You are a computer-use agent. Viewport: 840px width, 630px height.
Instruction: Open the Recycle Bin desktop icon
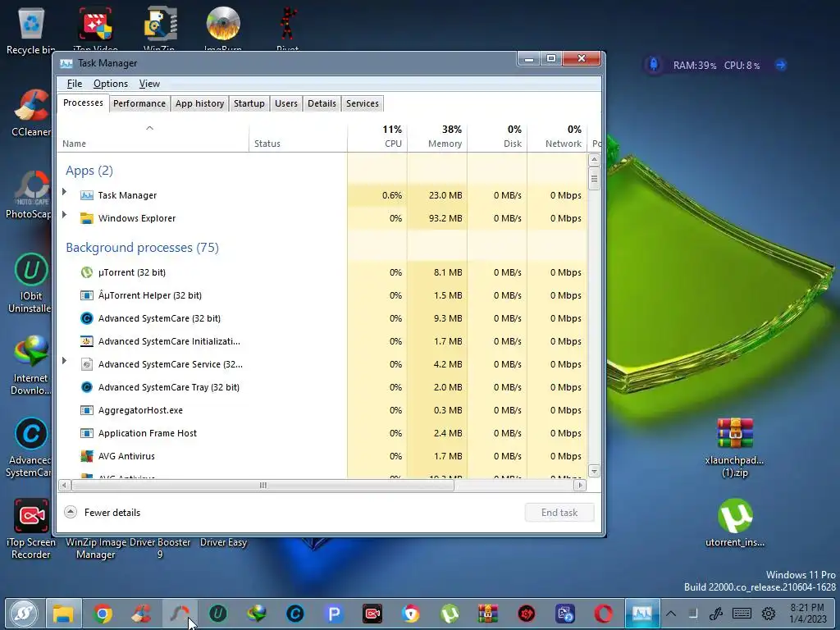(x=31, y=30)
